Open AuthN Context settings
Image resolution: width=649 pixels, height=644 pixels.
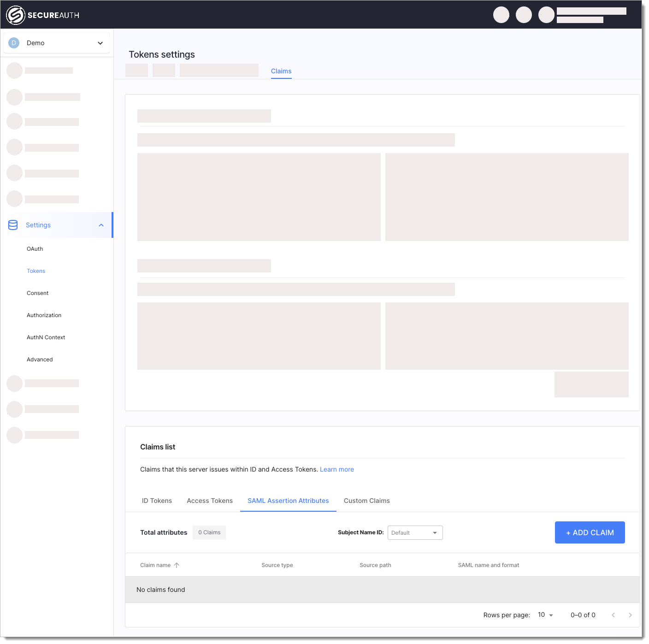click(x=46, y=337)
